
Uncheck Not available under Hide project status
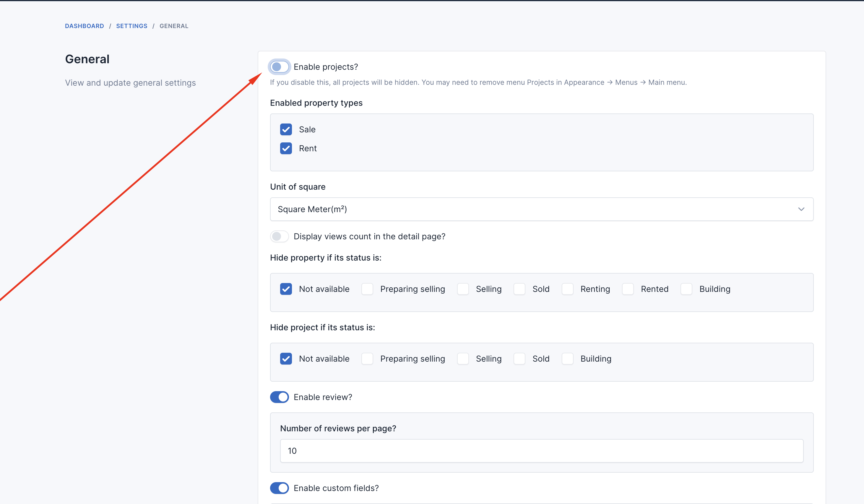286,359
